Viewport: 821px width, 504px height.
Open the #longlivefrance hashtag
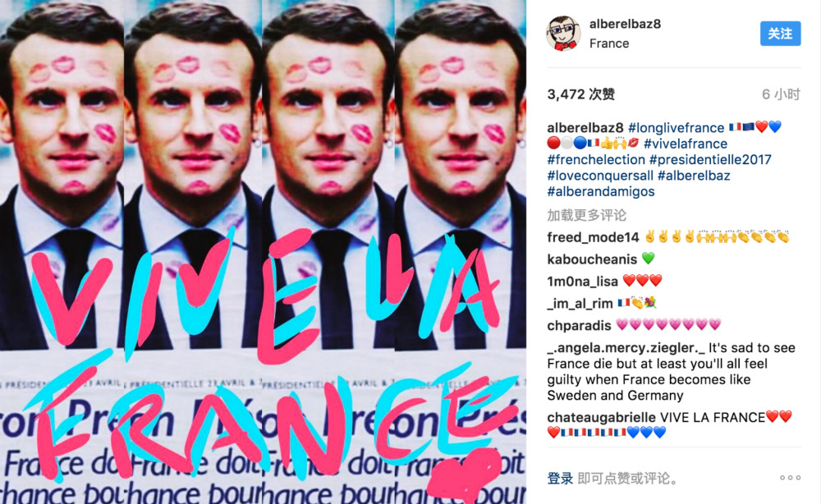(x=676, y=128)
